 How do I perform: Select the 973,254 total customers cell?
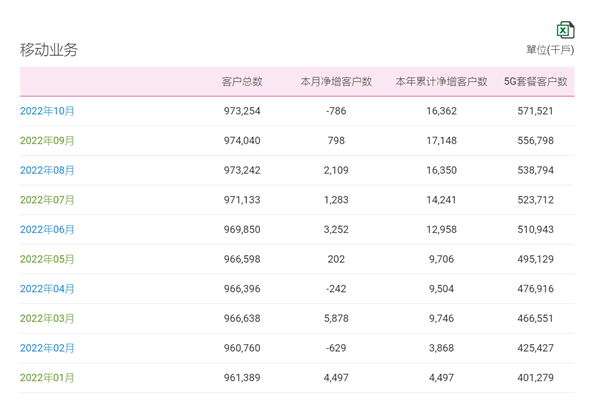pos(242,111)
